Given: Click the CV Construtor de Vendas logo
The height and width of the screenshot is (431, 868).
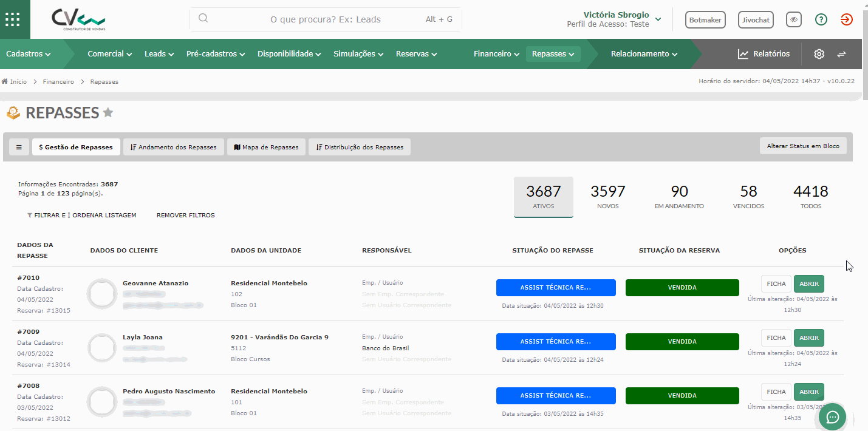Looking at the screenshot, I should [78, 19].
